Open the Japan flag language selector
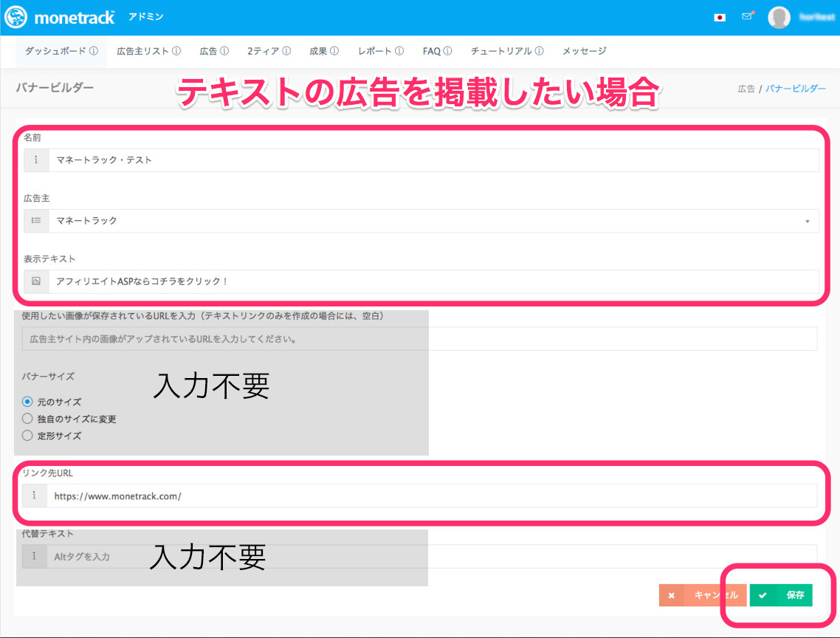The image size is (840, 638). 720,17
